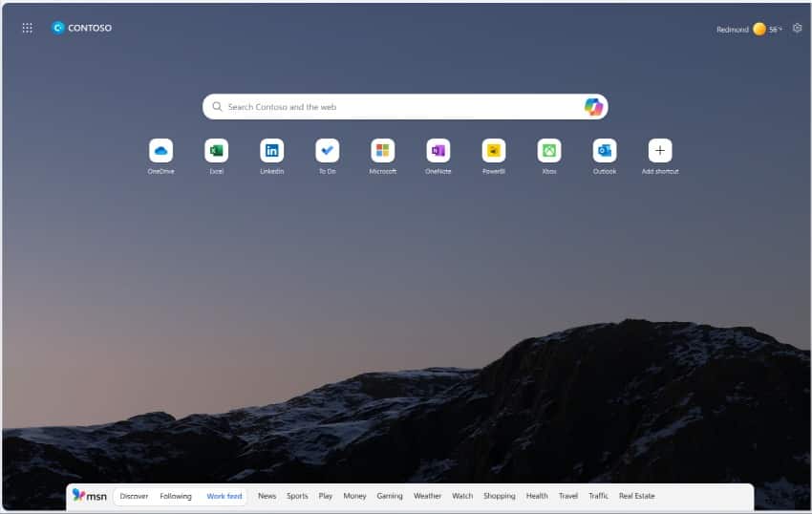Image resolution: width=812 pixels, height=514 pixels.
Task: Go to the Travel section
Action: click(568, 497)
